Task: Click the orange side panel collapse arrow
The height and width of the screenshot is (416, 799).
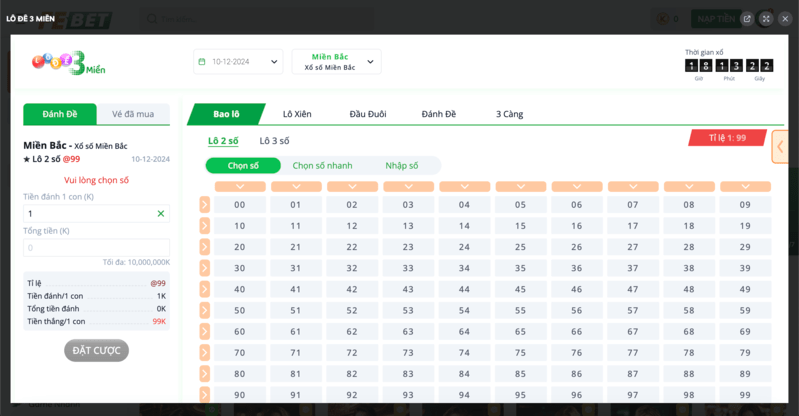Action: [780, 147]
